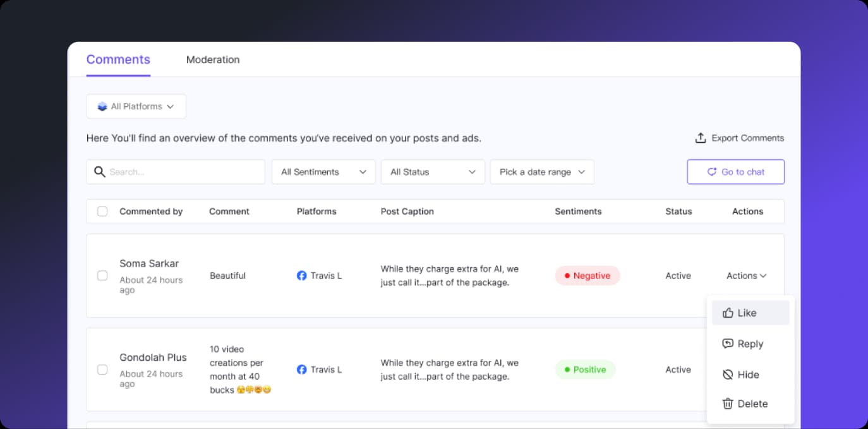The height and width of the screenshot is (429, 868).
Task: Click the Export Comments link
Action: (x=740, y=138)
